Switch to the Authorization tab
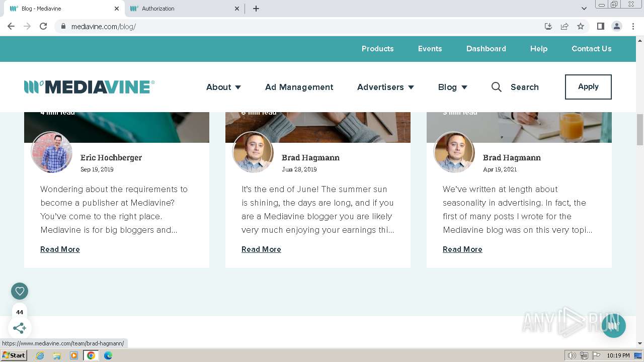Screen dimensions: 644x362 click(x=184, y=9)
